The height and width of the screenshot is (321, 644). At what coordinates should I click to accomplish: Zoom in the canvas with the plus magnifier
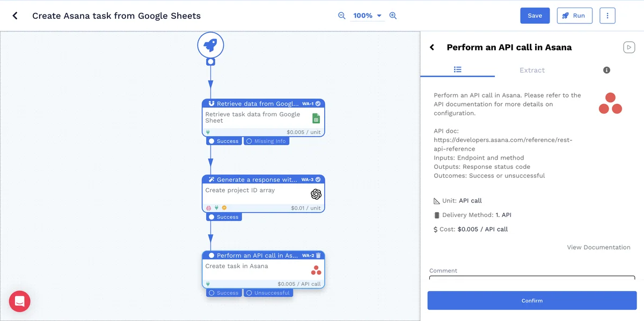[x=393, y=16]
